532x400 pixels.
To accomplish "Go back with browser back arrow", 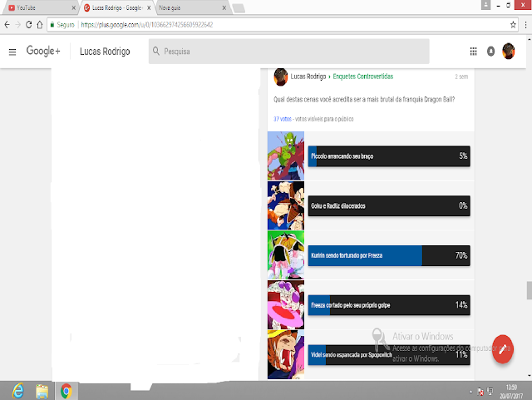I will coord(7,24).
